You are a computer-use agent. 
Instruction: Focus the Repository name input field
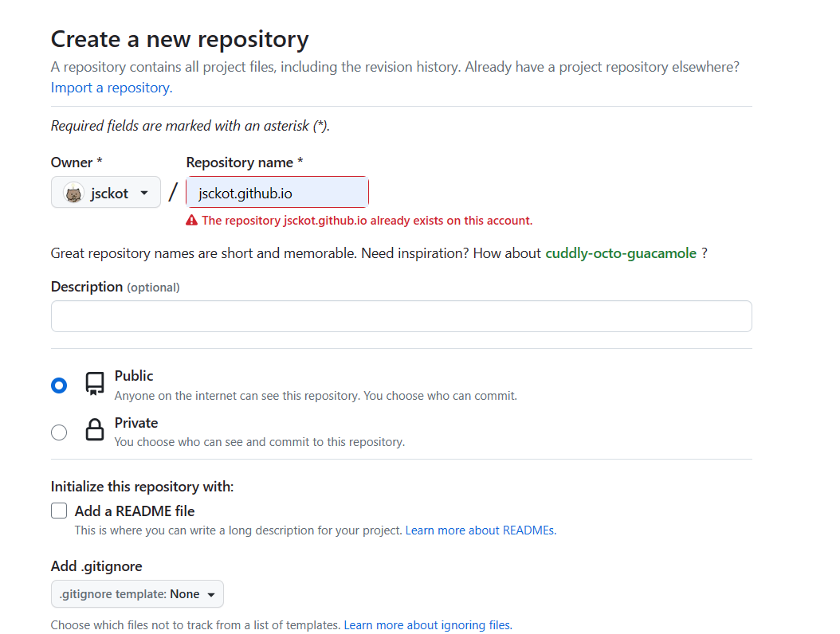pos(277,192)
